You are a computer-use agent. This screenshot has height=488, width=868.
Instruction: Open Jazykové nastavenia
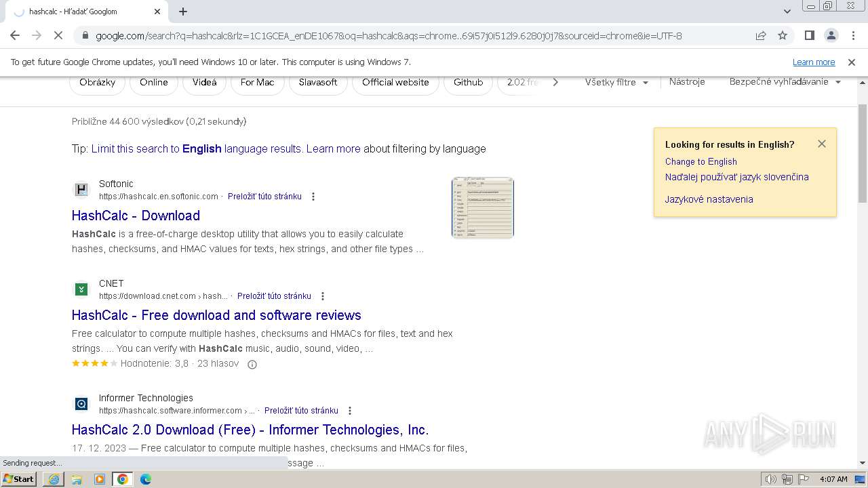[709, 199]
